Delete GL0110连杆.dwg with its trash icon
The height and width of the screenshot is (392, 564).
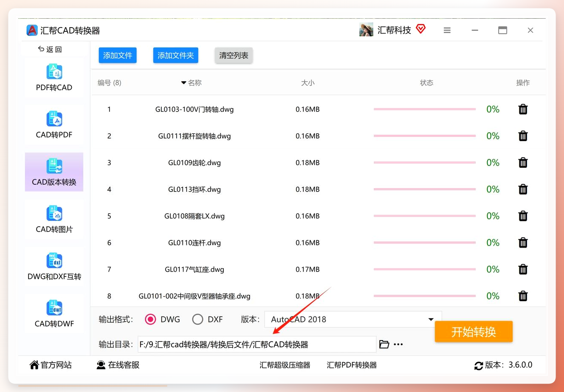(523, 243)
